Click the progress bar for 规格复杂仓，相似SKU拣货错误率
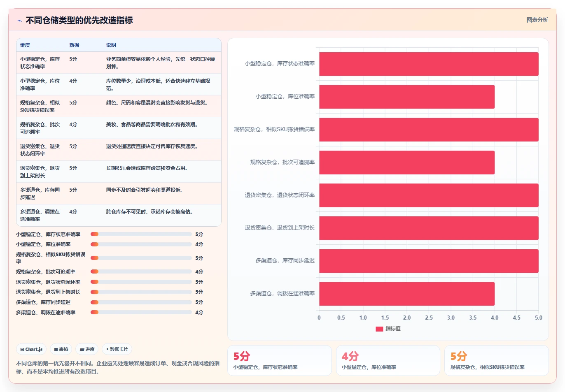Image resolution: width=565 pixels, height=392 pixels. 141,258
